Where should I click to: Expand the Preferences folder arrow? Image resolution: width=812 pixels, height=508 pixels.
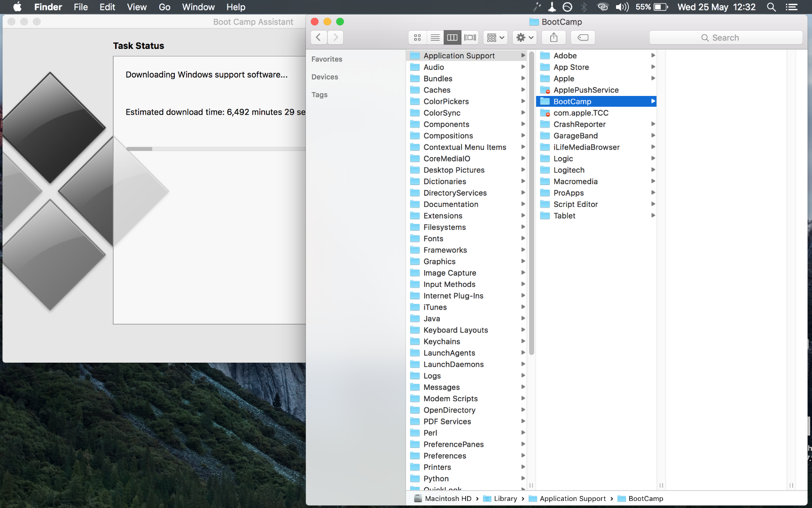point(523,455)
